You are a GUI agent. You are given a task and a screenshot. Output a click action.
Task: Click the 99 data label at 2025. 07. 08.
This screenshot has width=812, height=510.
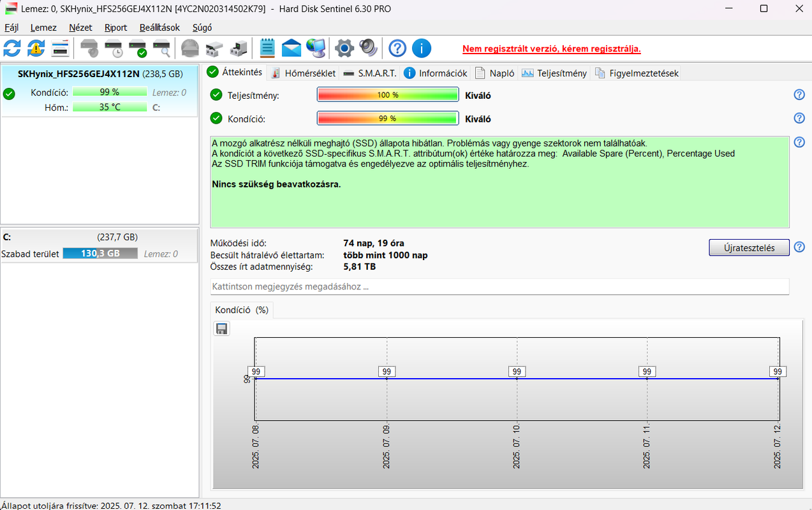tap(256, 372)
